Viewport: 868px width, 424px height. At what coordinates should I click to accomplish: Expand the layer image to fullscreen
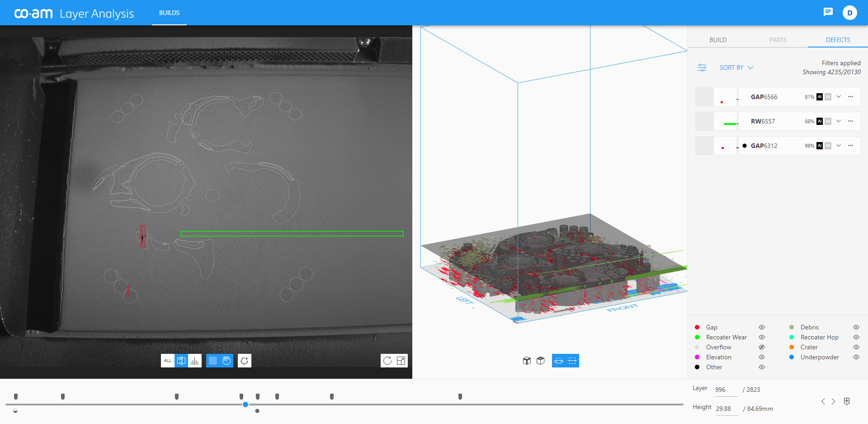[401, 361]
